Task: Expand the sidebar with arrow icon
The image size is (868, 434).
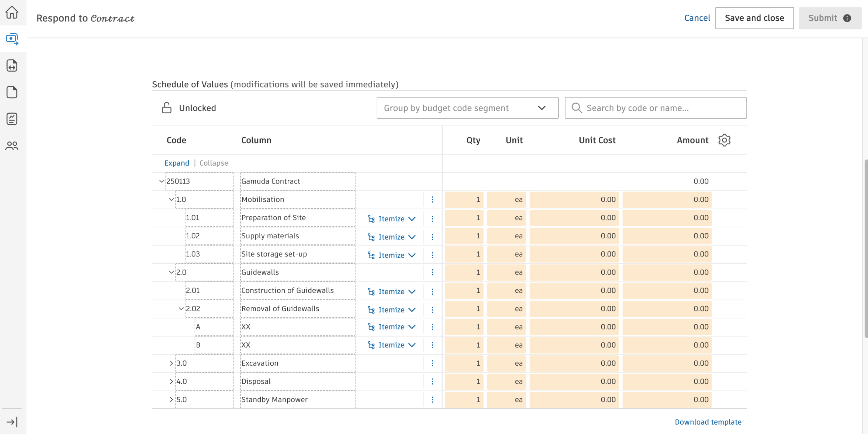Action: (x=12, y=422)
